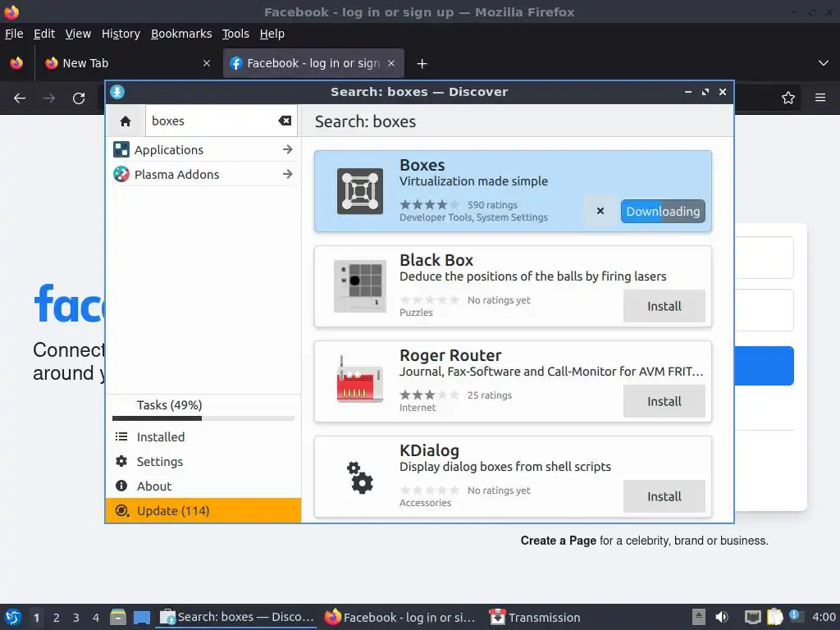The height and width of the screenshot is (630, 840).
Task: Close the Facebook tab
Action: (x=391, y=63)
